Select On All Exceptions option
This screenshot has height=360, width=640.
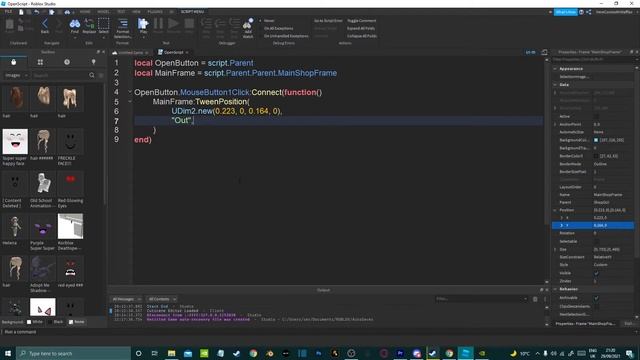pos(278,28)
